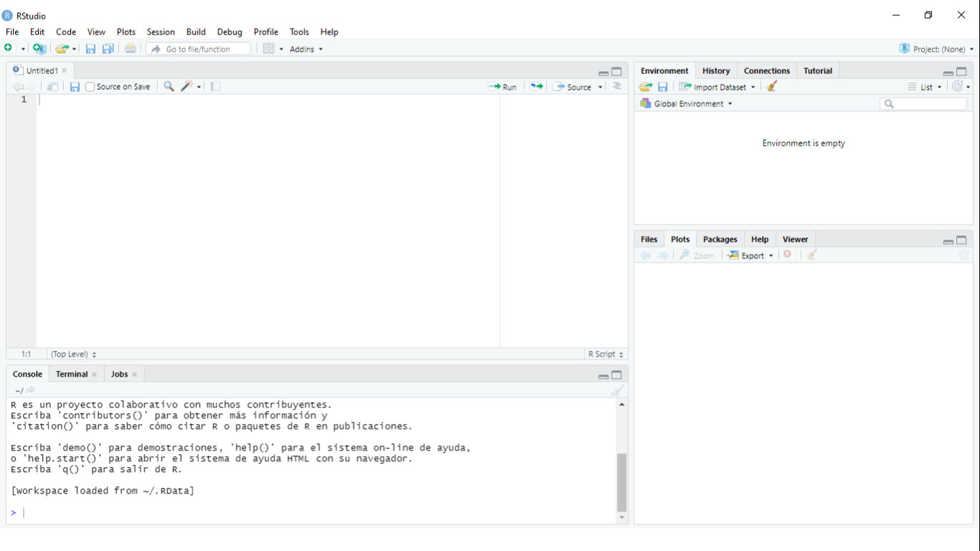
Task: Source the script contents
Action: (x=573, y=87)
